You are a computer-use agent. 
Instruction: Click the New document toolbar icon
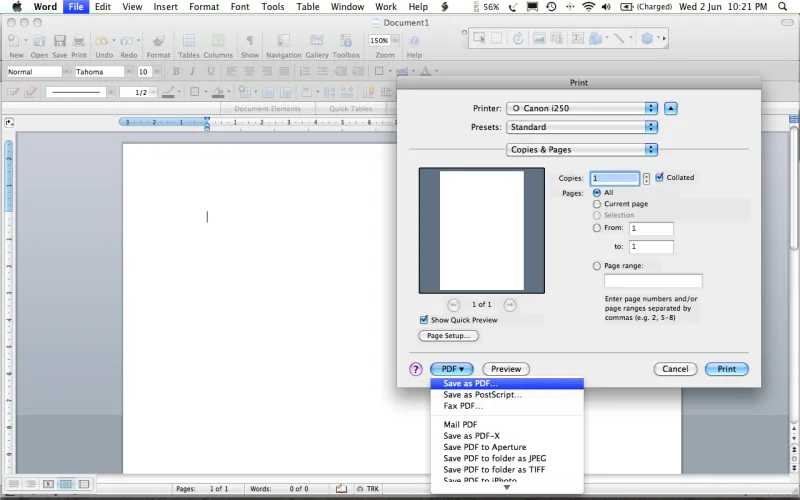(x=14, y=41)
